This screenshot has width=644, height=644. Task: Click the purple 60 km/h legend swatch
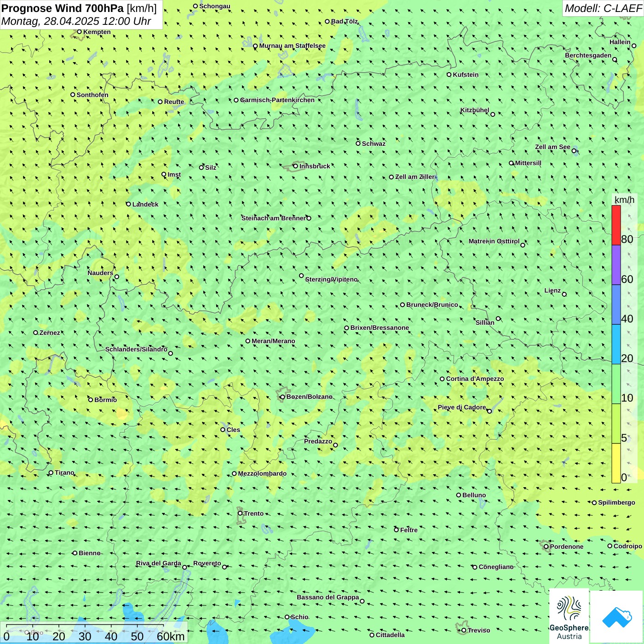(616, 265)
